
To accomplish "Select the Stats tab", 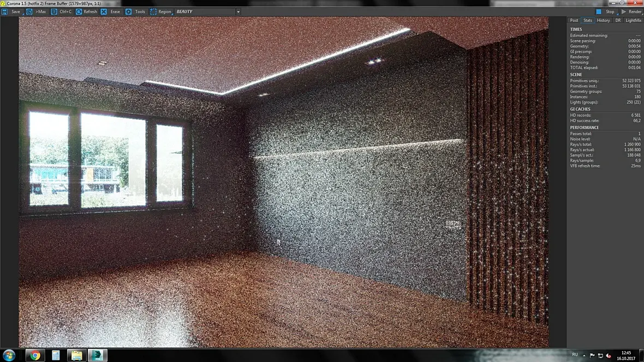I will (x=588, y=20).
